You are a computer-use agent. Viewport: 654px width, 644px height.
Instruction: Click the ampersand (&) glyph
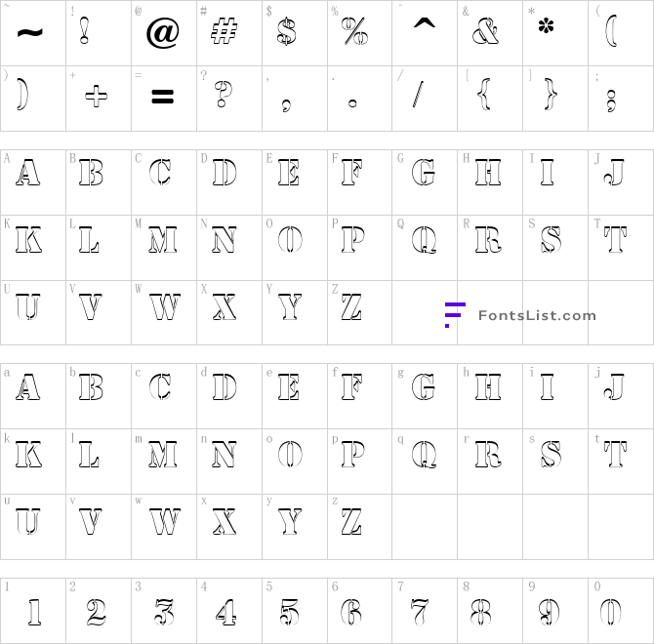[x=485, y=33]
